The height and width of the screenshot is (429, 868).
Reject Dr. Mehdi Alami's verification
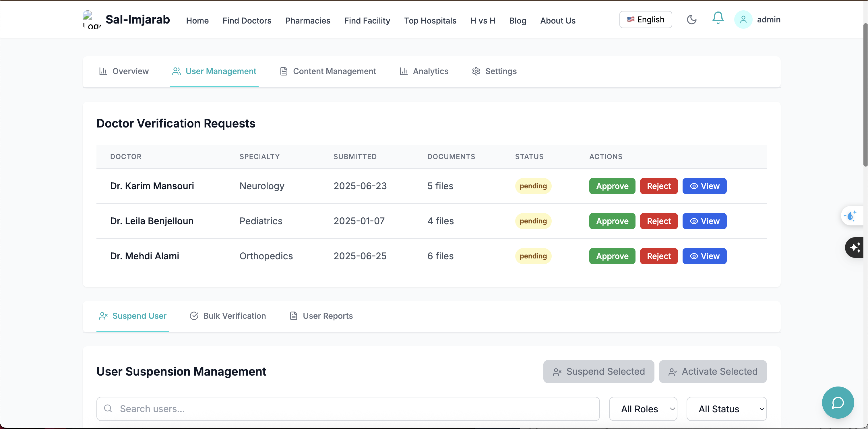(x=658, y=256)
